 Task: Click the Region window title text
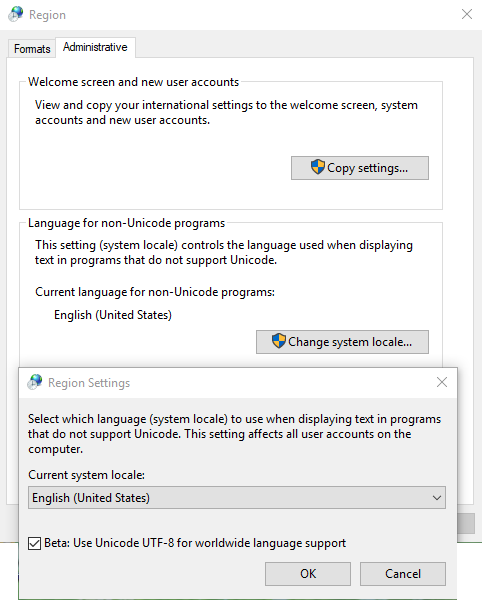pyautogui.click(x=47, y=15)
